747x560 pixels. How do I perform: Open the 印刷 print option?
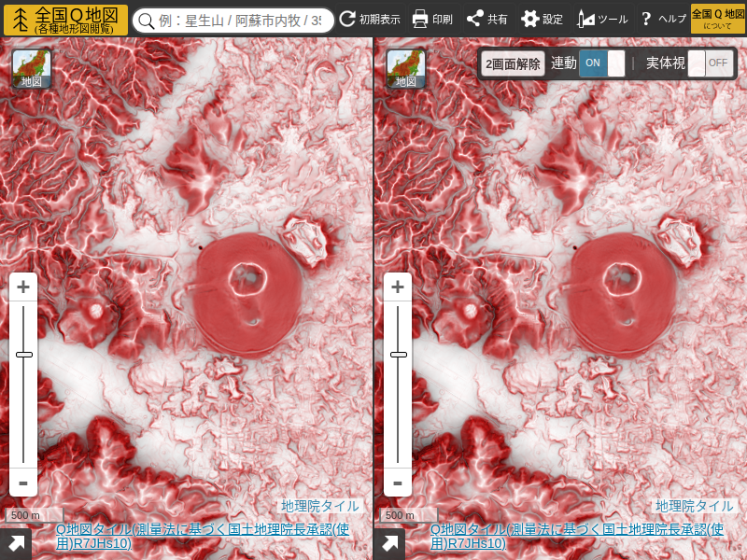[432, 20]
